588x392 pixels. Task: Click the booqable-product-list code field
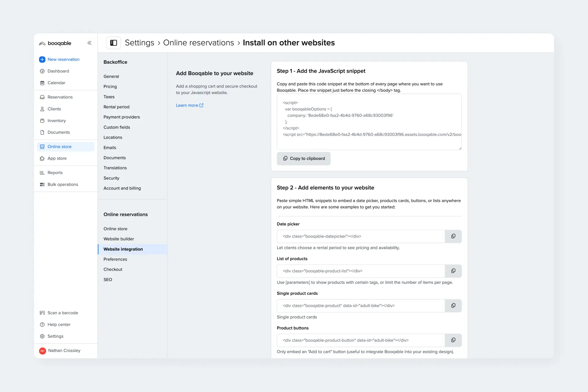coord(361,271)
